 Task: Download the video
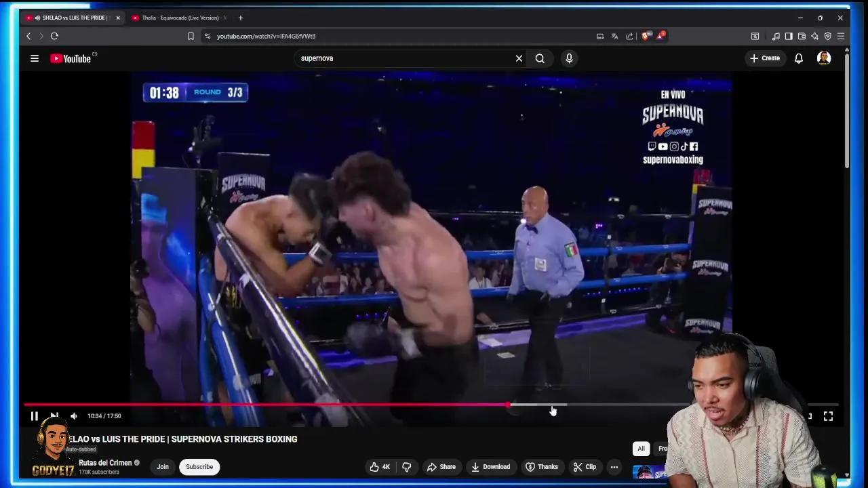tap(490, 467)
